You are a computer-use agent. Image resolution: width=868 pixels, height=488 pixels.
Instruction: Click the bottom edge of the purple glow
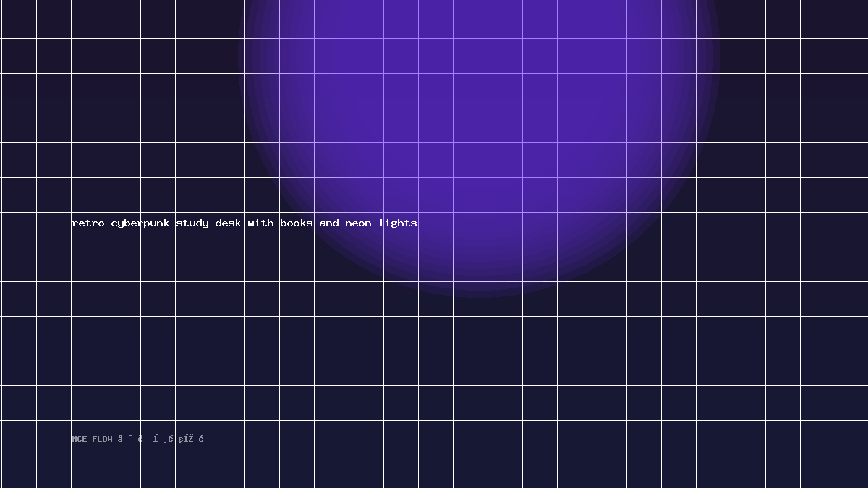[x=479, y=296]
